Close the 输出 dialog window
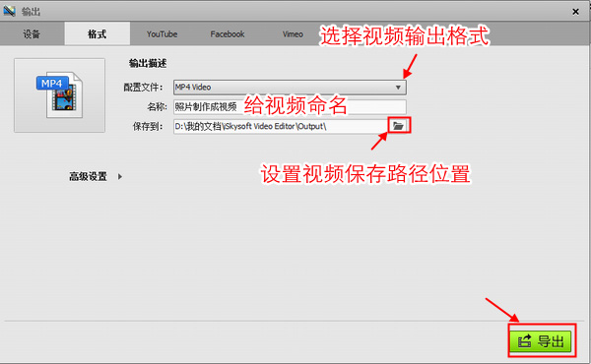The height and width of the screenshot is (364, 591). click(575, 12)
